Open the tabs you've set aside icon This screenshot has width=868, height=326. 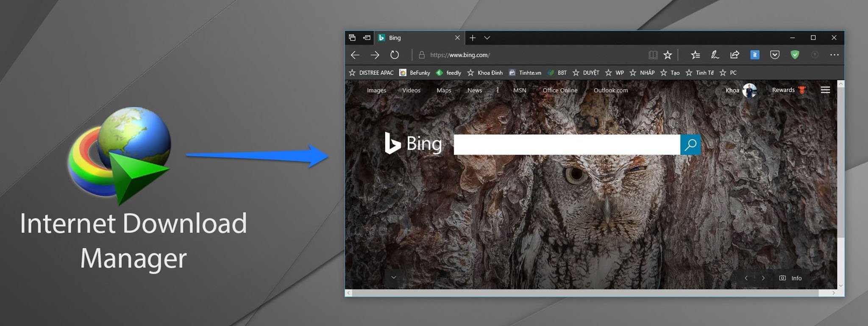[352, 38]
